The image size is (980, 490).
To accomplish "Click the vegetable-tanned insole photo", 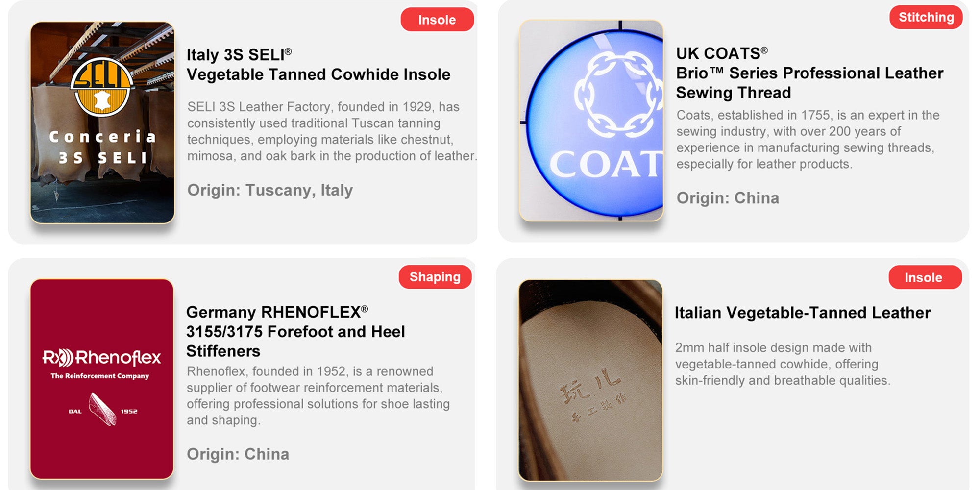I will tap(590, 380).
